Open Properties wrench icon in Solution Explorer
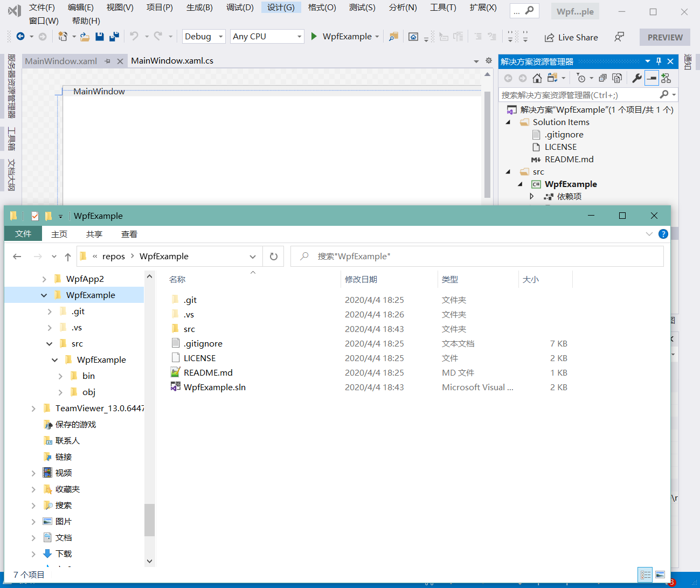 click(637, 78)
